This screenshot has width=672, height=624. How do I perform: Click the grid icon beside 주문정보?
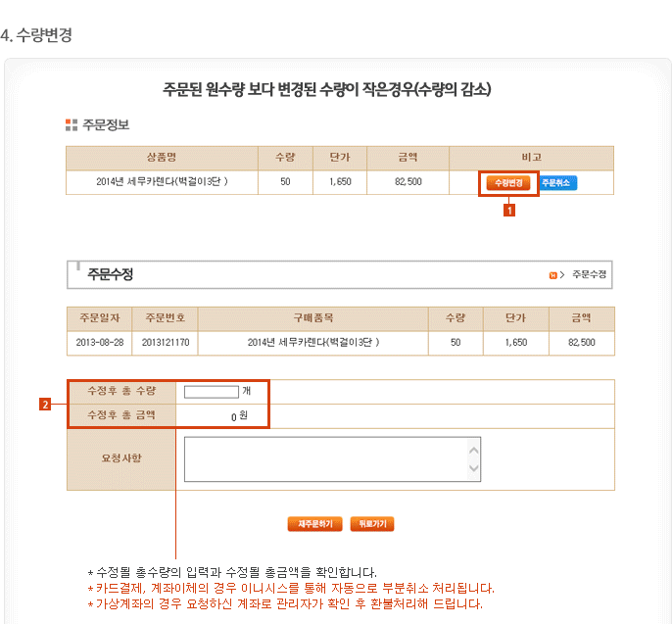[x=71, y=124]
